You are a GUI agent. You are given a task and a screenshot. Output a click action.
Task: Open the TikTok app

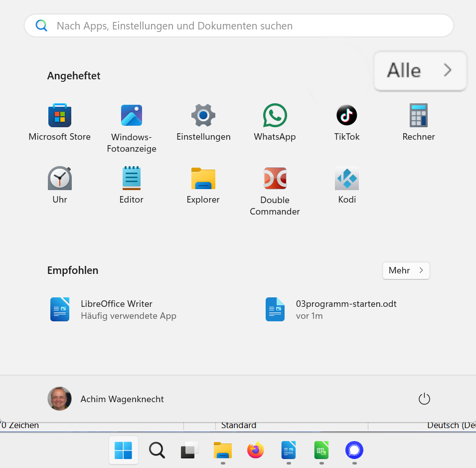(x=347, y=122)
